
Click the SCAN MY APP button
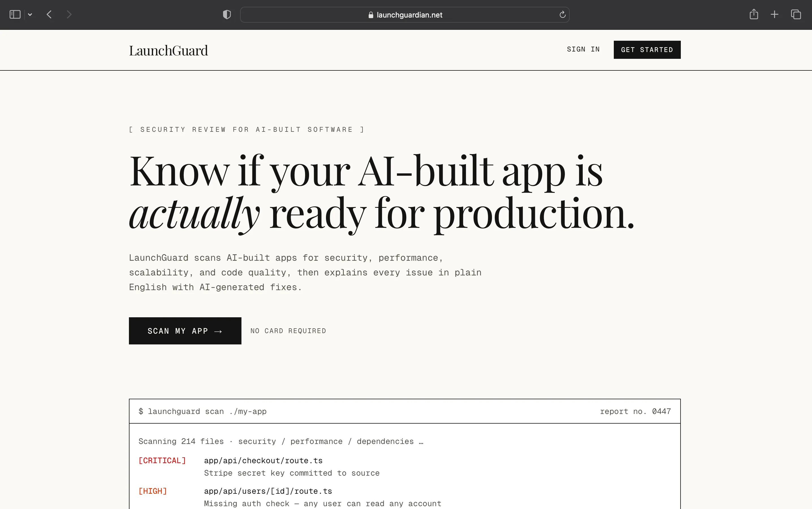pos(185,331)
